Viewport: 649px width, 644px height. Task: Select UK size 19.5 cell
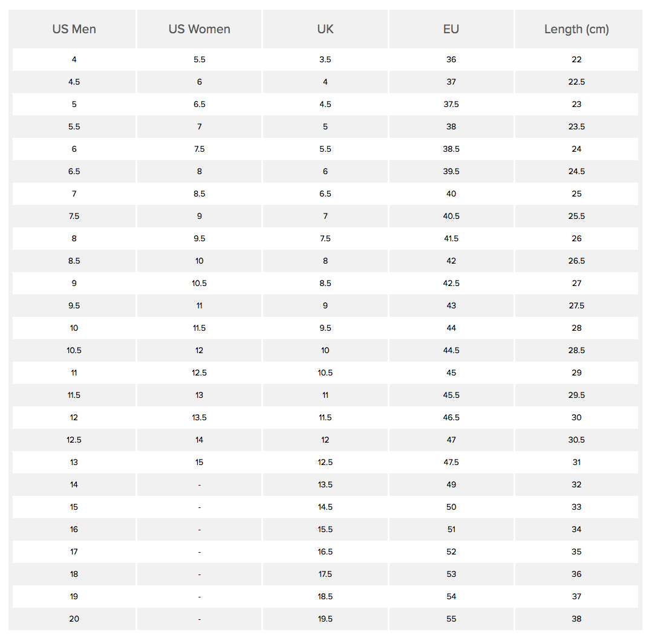click(325, 619)
